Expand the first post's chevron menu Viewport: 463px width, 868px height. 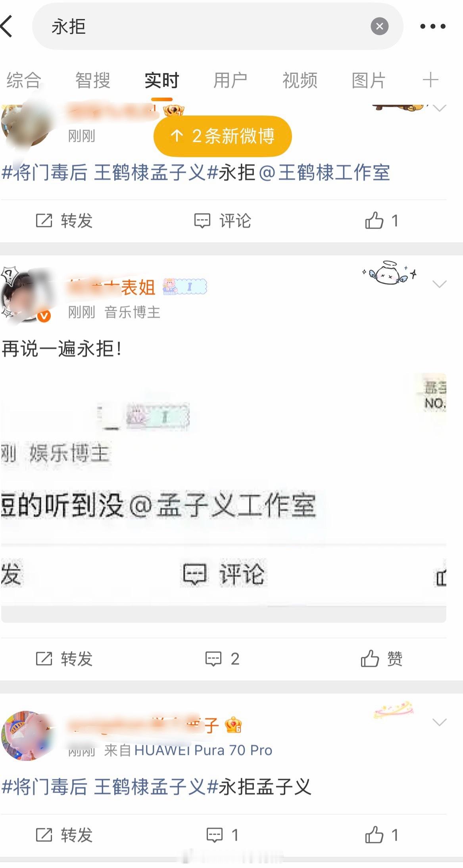click(439, 108)
